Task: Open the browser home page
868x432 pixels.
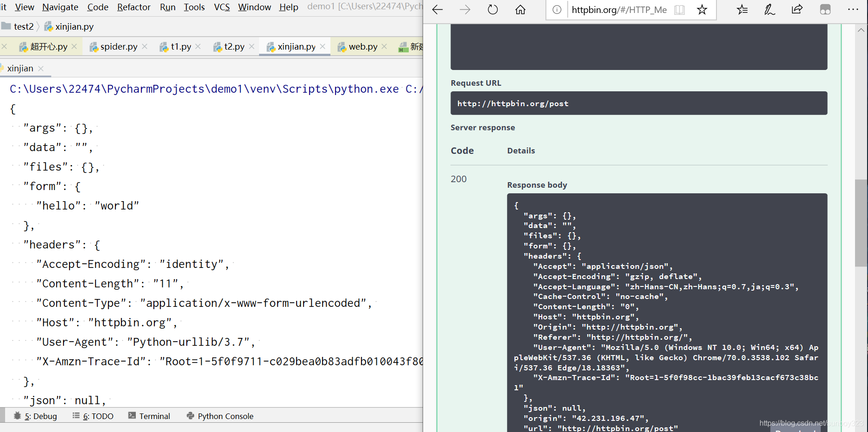Action: [520, 10]
